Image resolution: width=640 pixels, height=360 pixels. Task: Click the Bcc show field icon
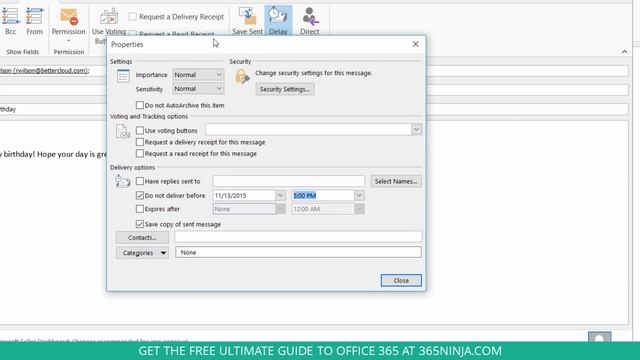point(11,16)
